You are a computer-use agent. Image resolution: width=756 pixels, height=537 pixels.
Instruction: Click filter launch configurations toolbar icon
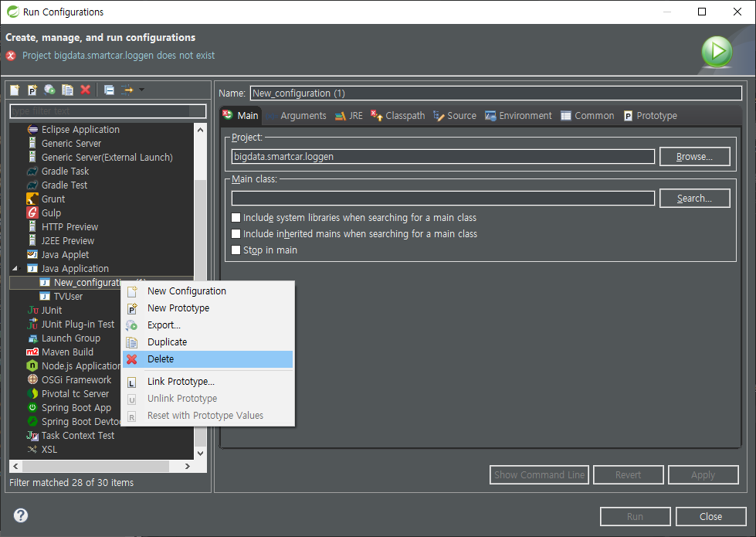[x=127, y=90]
